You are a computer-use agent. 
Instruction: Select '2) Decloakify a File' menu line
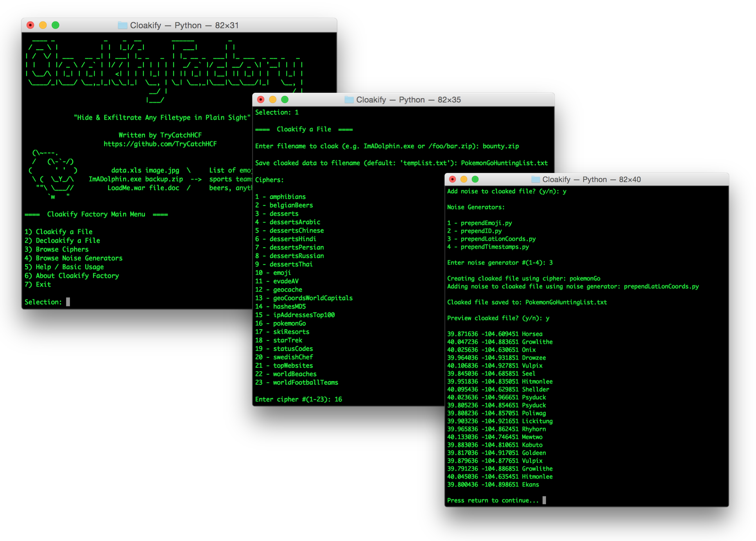coord(62,240)
